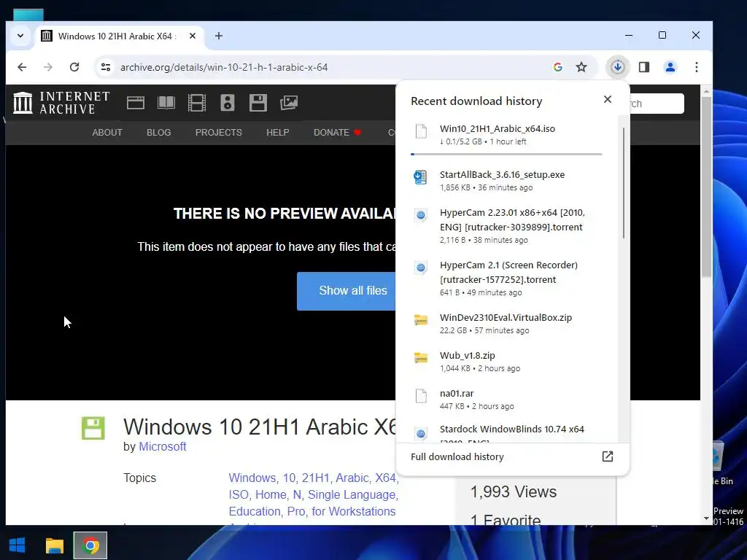Screen dimensions: 747x560
Task: Open HyperCam 2.1 Screen Recorder torrent entry
Action: (506, 278)
